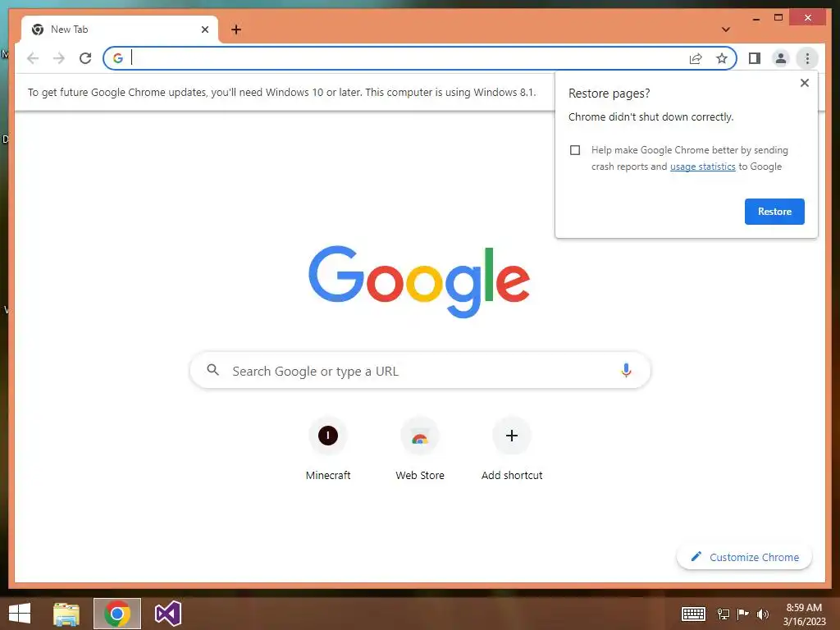Launch Visual Studio from taskbar
The width and height of the screenshot is (840, 630).
[167, 614]
